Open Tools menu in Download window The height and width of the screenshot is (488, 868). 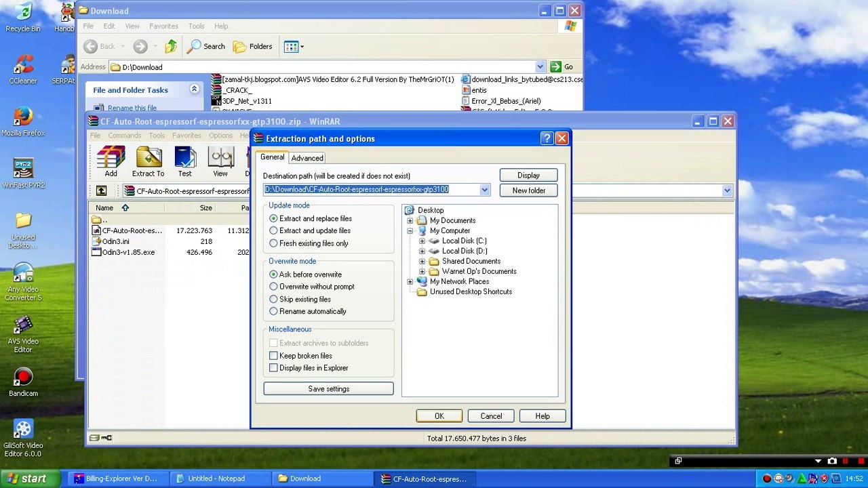pyautogui.click(x=196, y=26)
